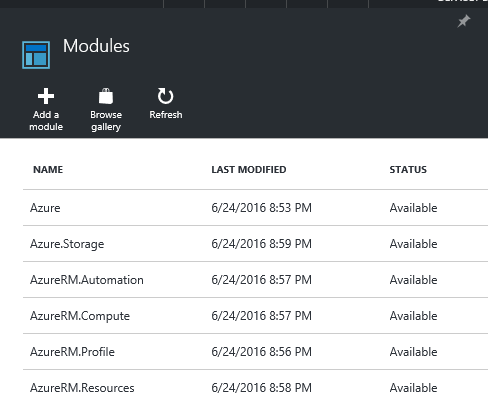Sort by NAME column header
Screen dimensions: 488x400
[48, 170]
